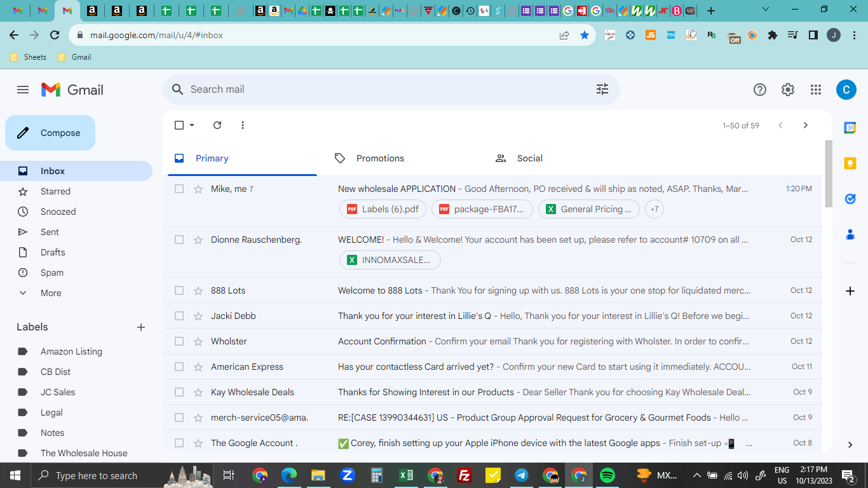The width and height of the screenshot is (868, 488).
Task: Refresh the inbox with the refresh icon
Action: [x=217, y=125]
